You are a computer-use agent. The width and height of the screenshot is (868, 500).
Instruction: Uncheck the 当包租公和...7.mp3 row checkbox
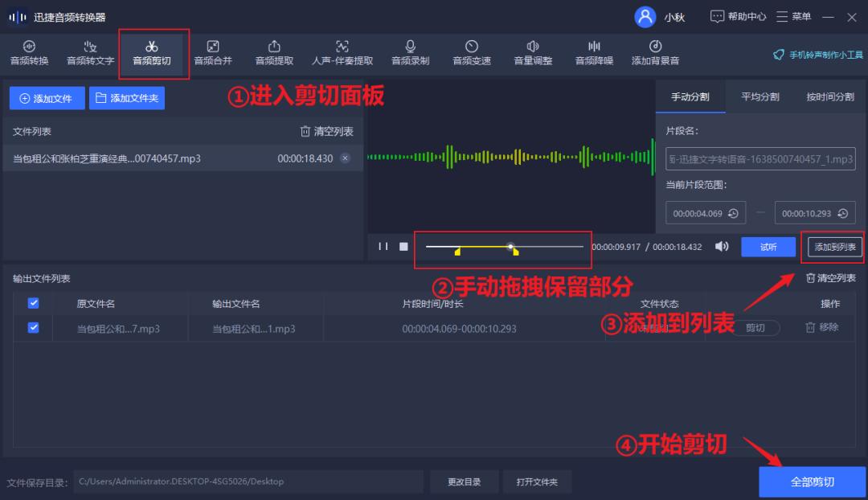(33, 328)
